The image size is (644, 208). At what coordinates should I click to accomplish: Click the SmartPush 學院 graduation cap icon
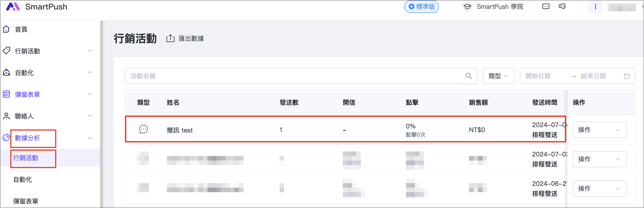tap(467, 7)
